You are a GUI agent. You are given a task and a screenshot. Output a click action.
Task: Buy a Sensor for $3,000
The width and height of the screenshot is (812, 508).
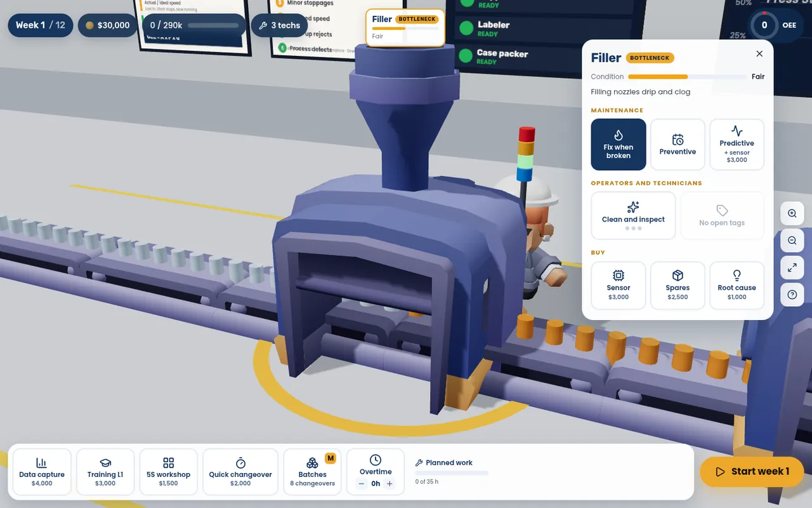[619, 286]
